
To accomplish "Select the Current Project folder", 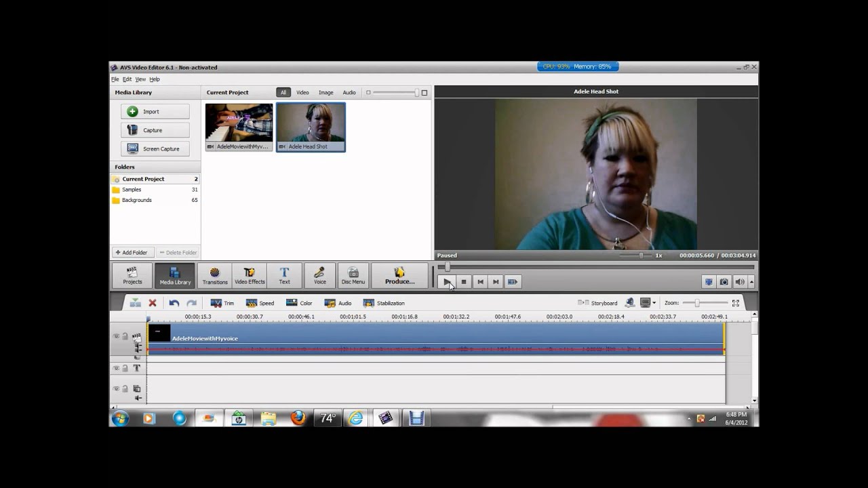I will (155, 179).
